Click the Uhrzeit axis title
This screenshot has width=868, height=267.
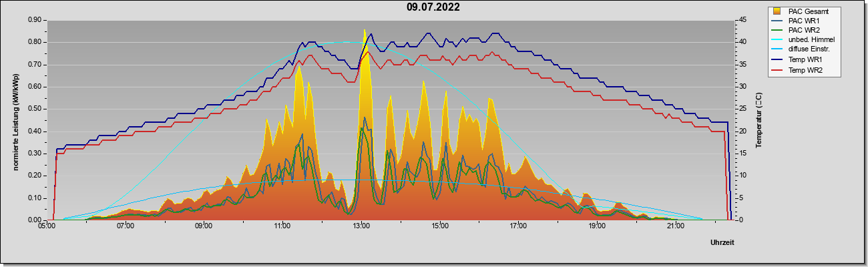coord(722,243)
